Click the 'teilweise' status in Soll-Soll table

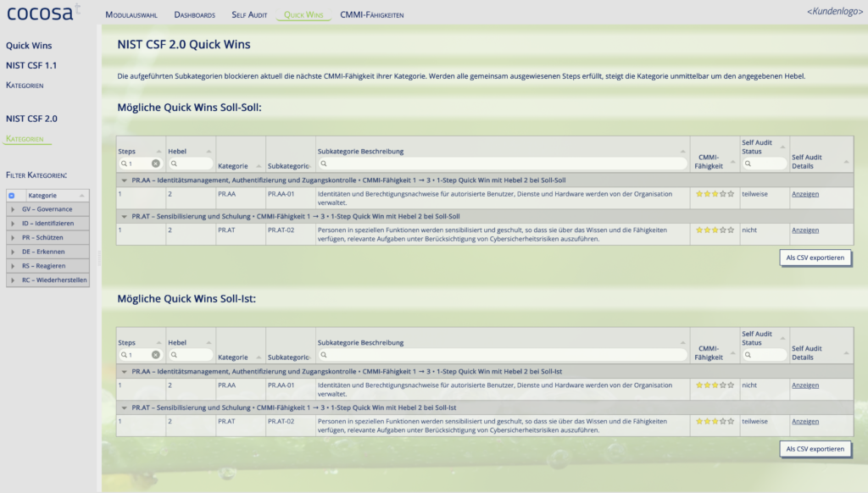(754, 194)
